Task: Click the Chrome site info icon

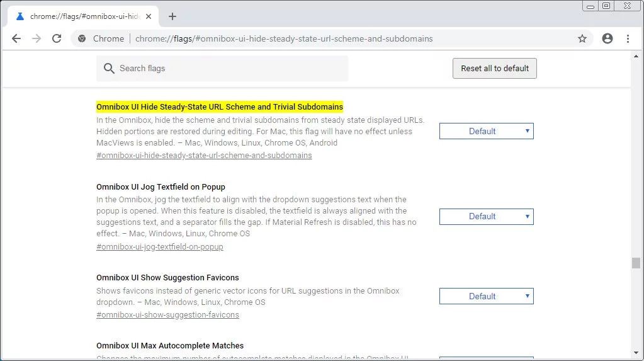Action: point(82,38)
